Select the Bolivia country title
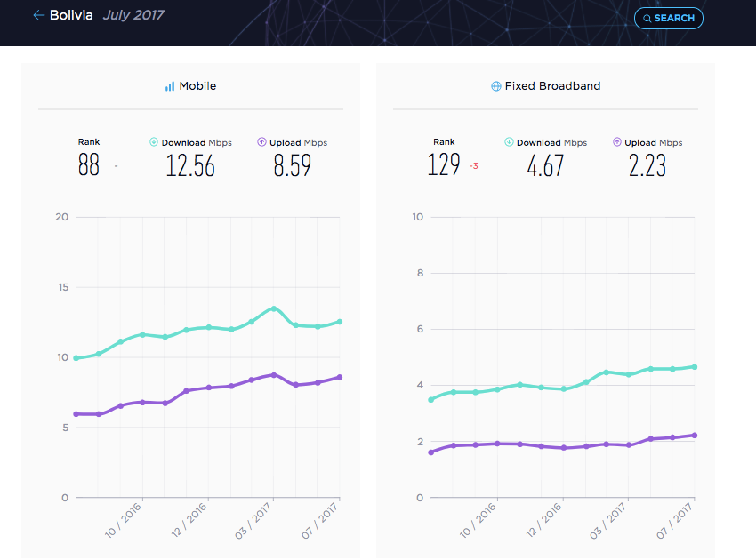The width and height of the screenshot is (756, 560). pyautogui.click(x=71, y=15)
